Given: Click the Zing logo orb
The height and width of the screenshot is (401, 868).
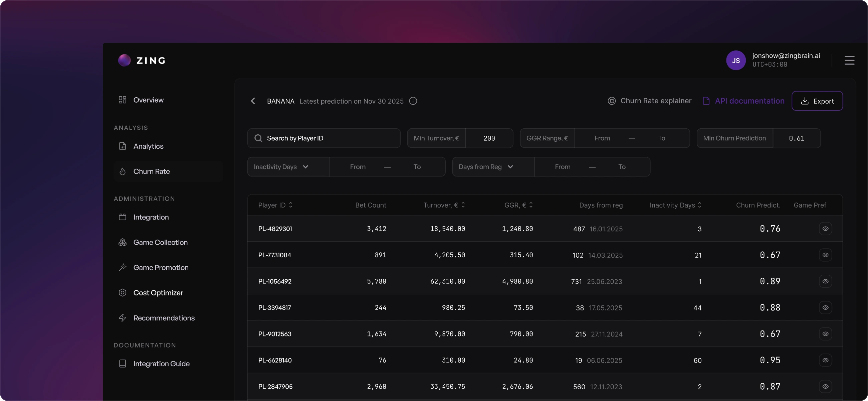Looking at the screenshot, I should [124, 60].
